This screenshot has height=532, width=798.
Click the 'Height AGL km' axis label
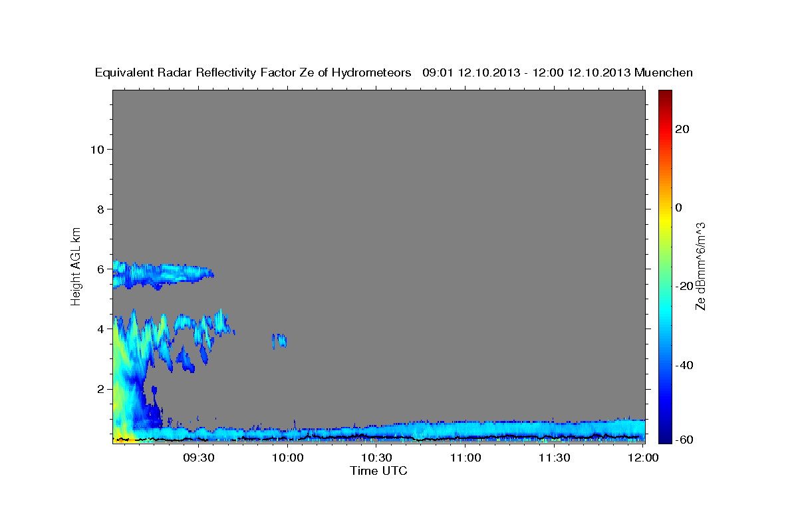[76, 266]
